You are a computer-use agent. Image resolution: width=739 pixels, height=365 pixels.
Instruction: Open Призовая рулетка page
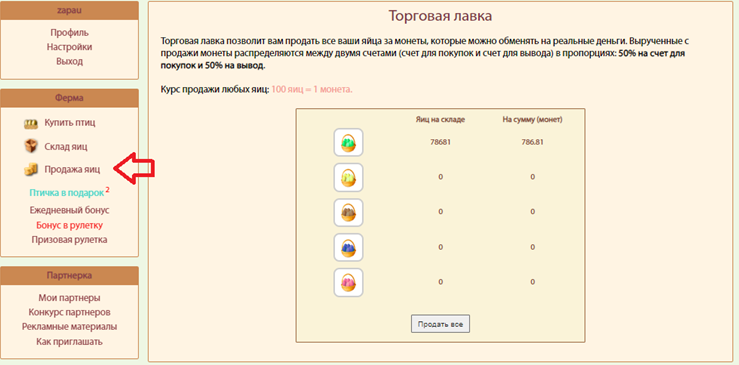click(69, 240)
